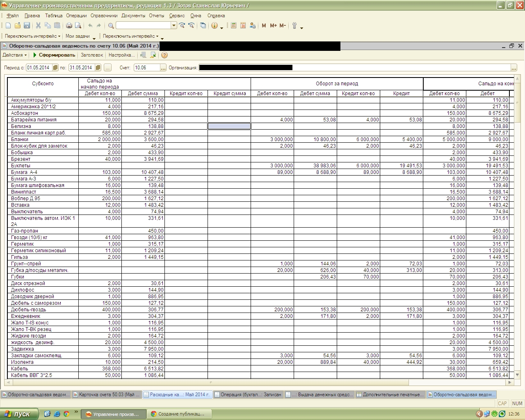Click the Windows пуск start button
The width and height of the screenshot is (525, 420).
[x=20, y=414]
